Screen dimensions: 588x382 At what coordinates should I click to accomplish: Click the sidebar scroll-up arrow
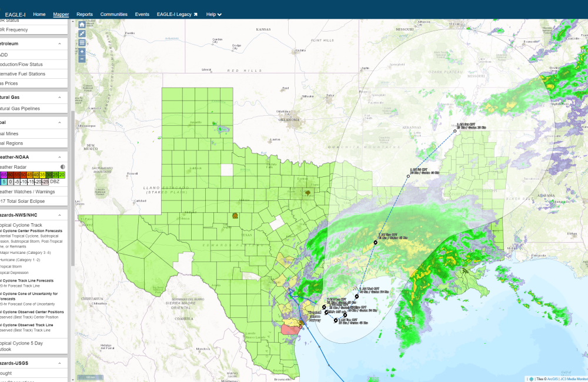72,21
